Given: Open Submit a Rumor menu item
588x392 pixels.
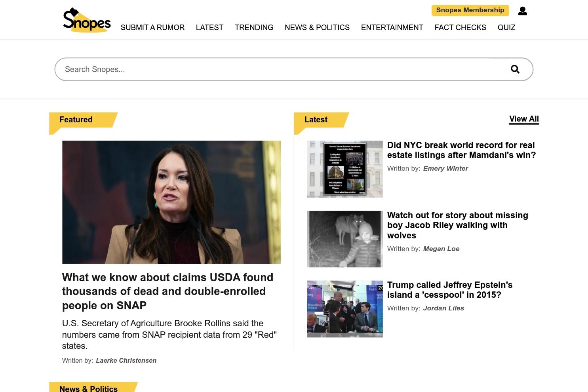Looking at the screenshot, I should (152, 27).
